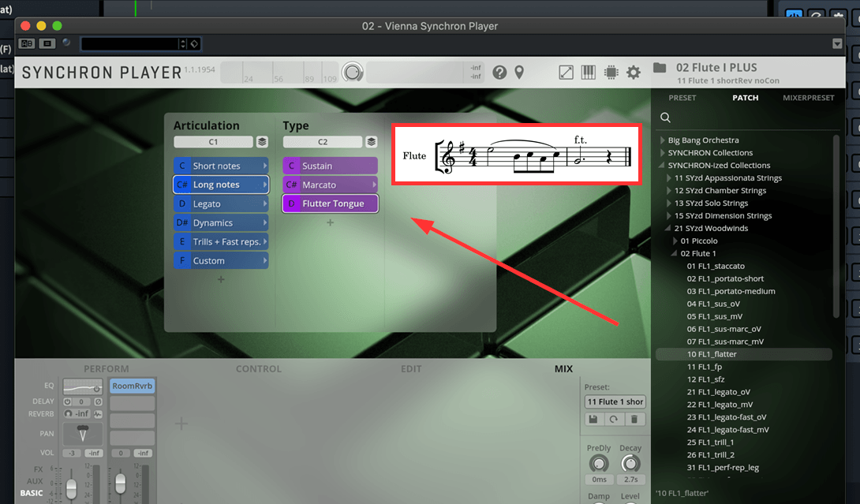Screen dimensions: 860x504
Task: Click the reload preset icon
Action: pos(614,419)
